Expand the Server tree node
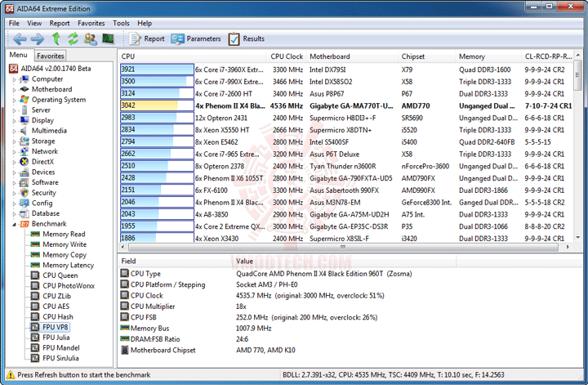The height and width of the screenshot is (385, 588). click(14, 110)
